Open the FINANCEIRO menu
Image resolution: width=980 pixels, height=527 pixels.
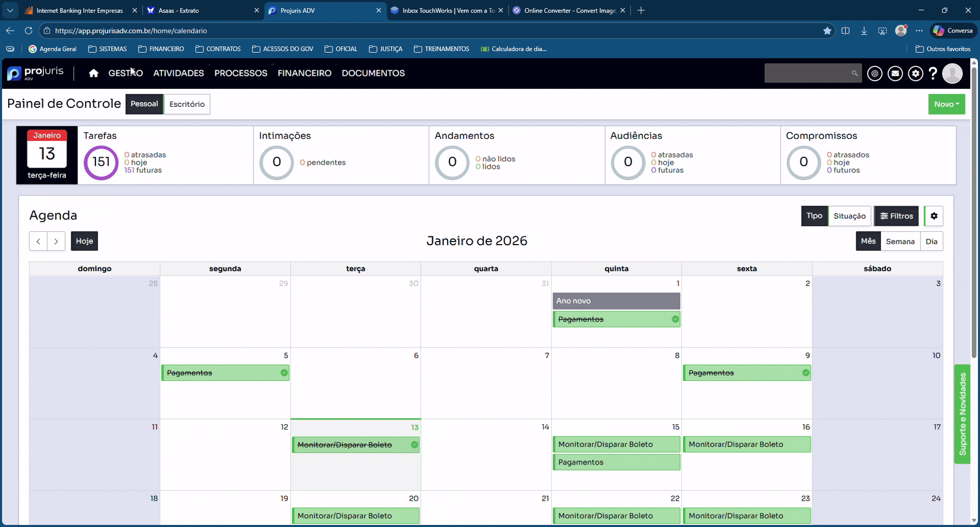pos(304,73)
